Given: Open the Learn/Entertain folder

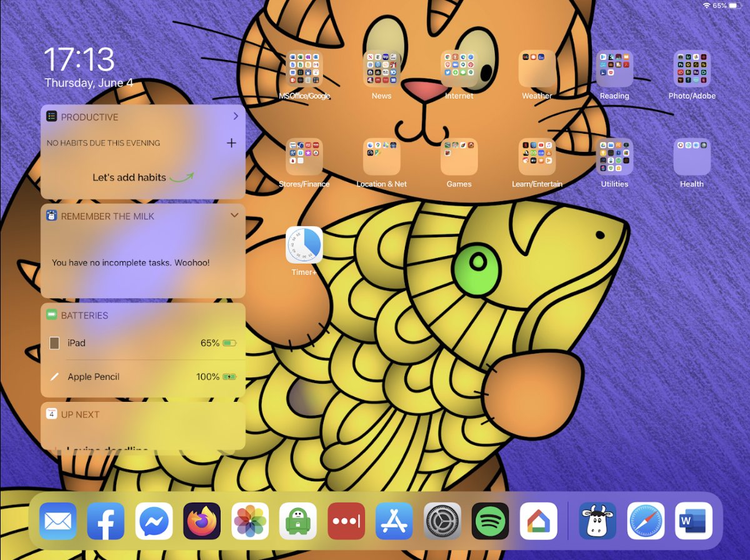Looking at the screenshot, I should pyautogui.click(x=537, y=157).
